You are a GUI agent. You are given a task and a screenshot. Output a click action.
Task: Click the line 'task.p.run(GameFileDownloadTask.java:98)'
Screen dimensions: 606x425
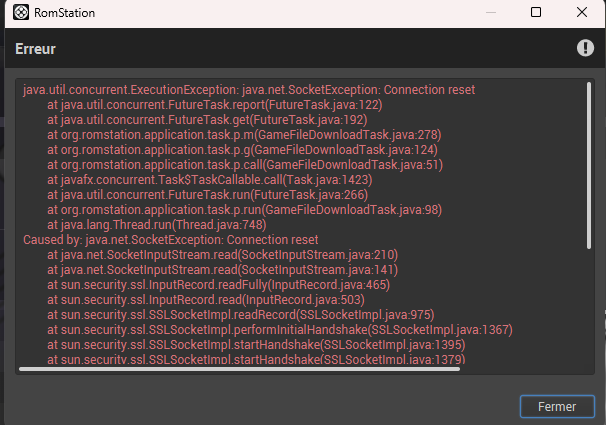point(244,210)
